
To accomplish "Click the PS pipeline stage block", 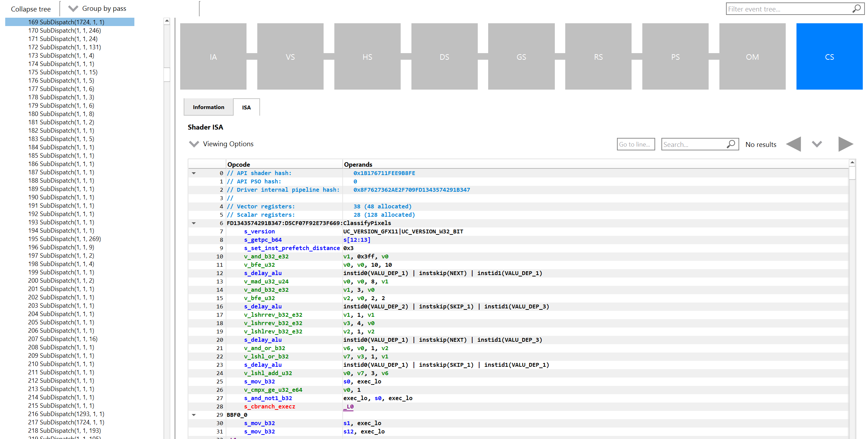I will coord(675,57).
